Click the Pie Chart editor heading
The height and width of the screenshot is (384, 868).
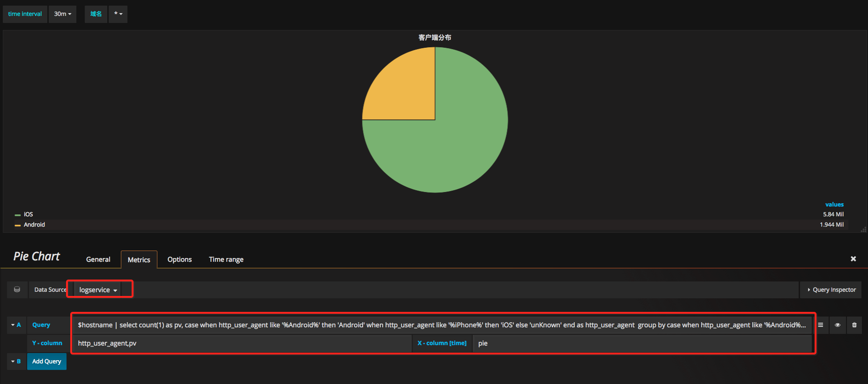coord(37,257)
